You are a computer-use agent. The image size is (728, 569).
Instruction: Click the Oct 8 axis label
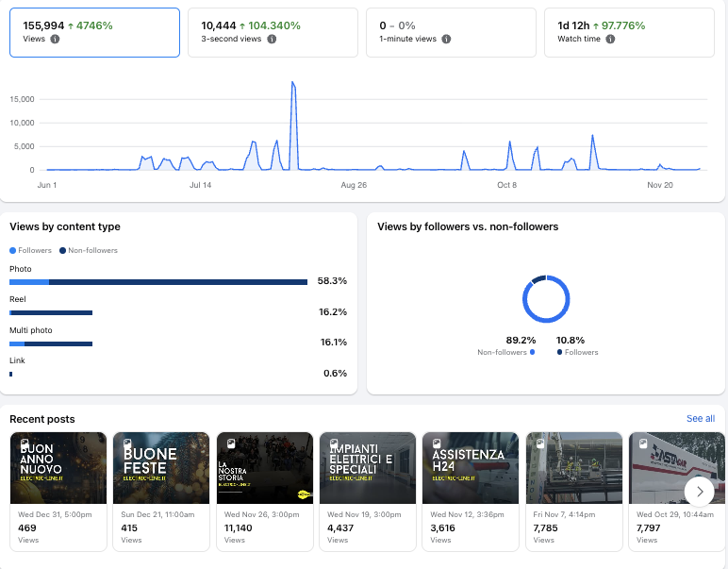coord(507,185)
